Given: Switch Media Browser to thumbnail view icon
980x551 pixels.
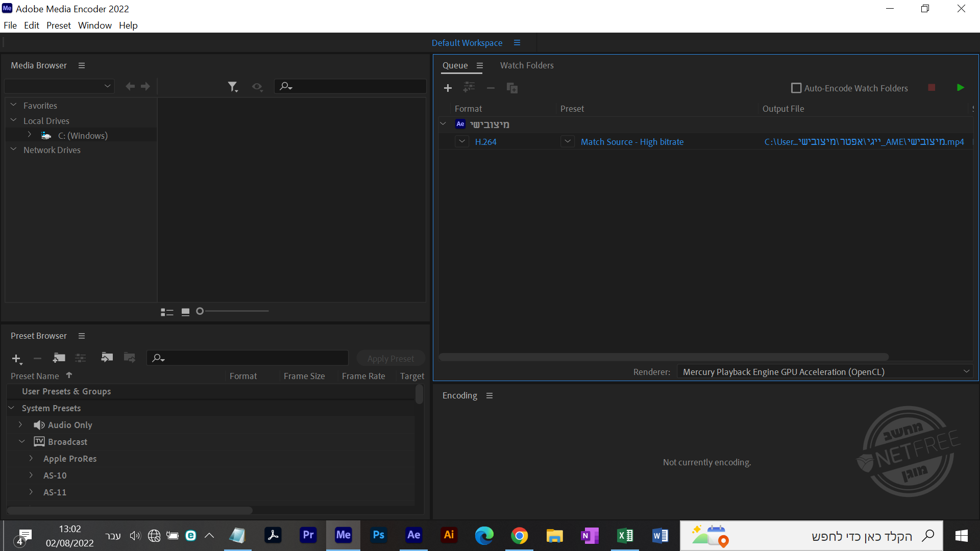Looking at the screenshot, I should (185, 312).
